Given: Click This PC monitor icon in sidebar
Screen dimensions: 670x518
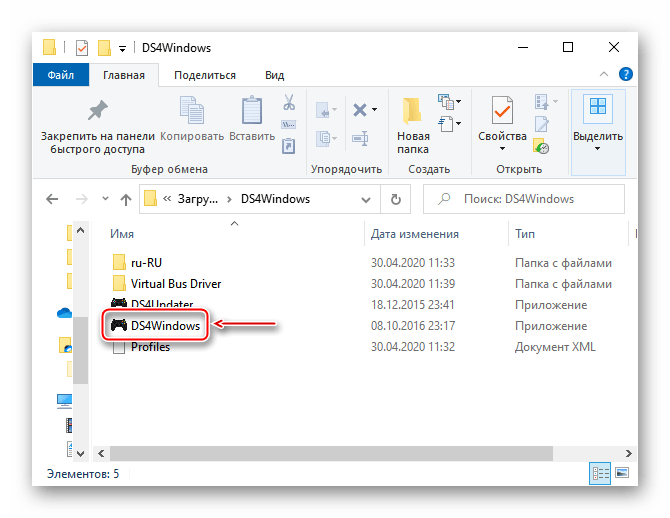Looking at the screenshot, I should coord(65,401).
